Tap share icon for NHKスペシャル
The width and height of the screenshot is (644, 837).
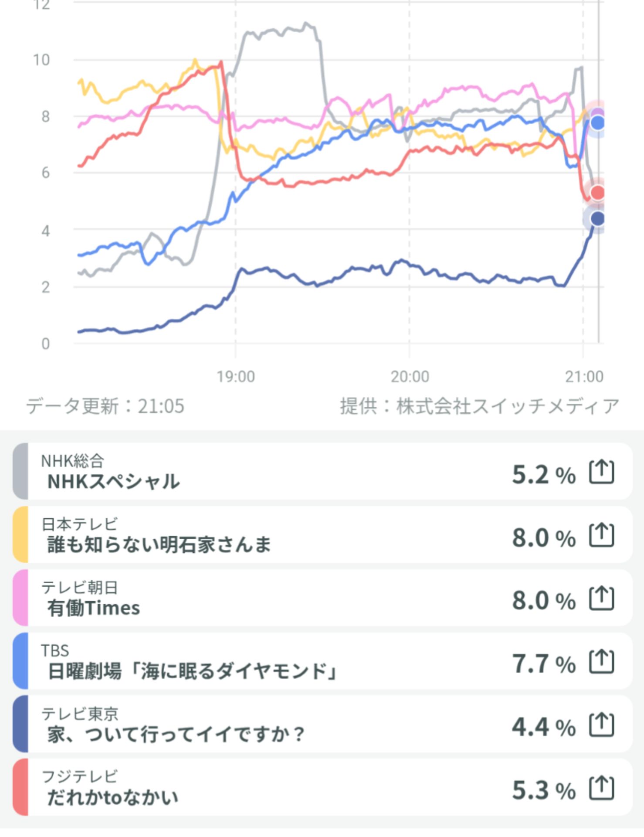point(601,472)
